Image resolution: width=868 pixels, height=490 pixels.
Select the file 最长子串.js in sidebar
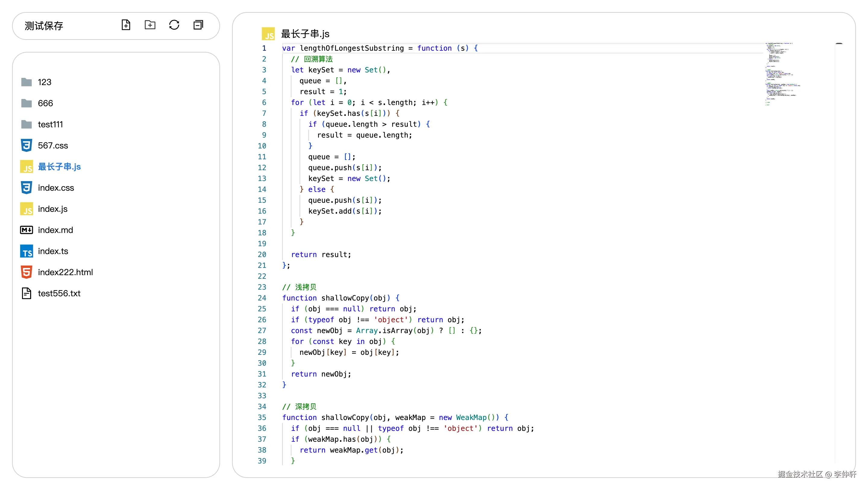pyautogui.click(x=59, y=167)
